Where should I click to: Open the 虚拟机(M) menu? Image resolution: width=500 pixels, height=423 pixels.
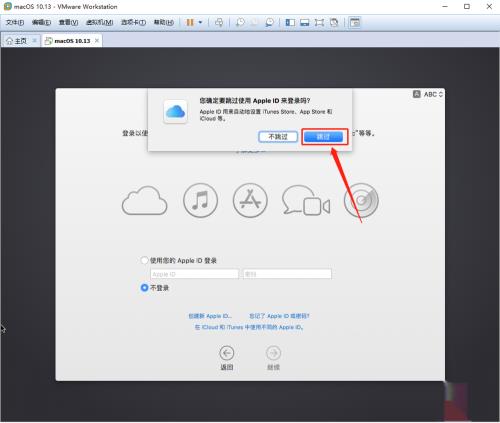[100, 22]
